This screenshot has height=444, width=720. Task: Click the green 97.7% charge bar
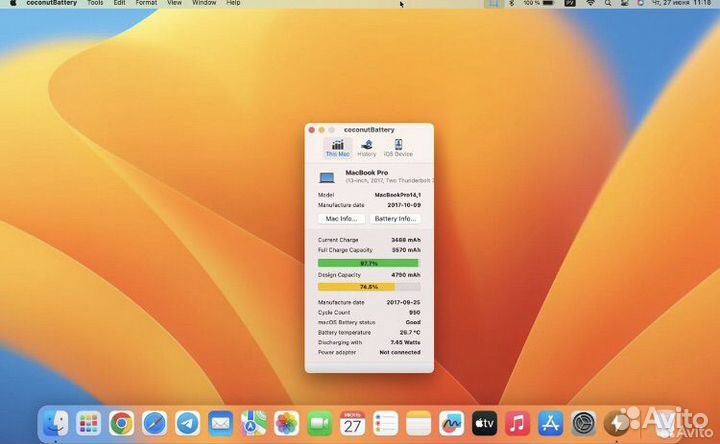pyautogui.click(x=368, y=263)
